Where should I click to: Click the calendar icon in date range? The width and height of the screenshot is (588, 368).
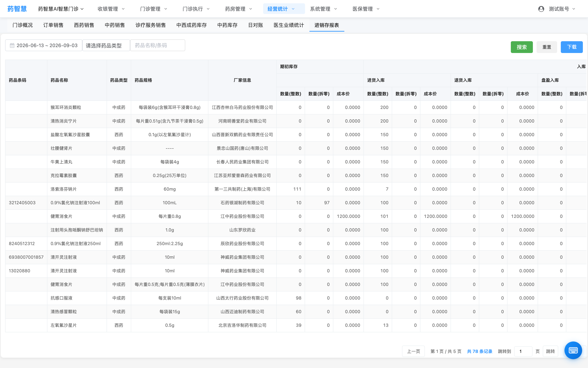click(12, 45)
